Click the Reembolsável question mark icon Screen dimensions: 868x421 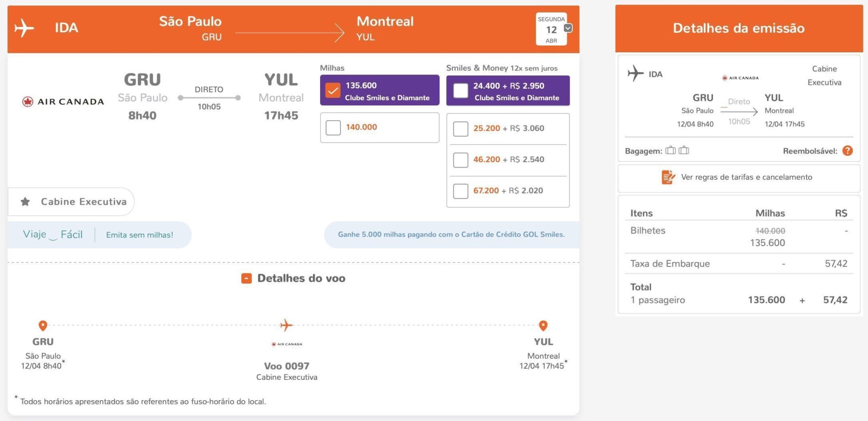click(848, 151)
